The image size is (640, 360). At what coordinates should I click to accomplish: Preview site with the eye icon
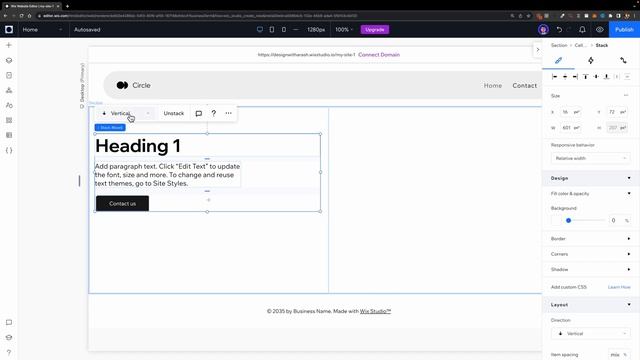point(600,29)
